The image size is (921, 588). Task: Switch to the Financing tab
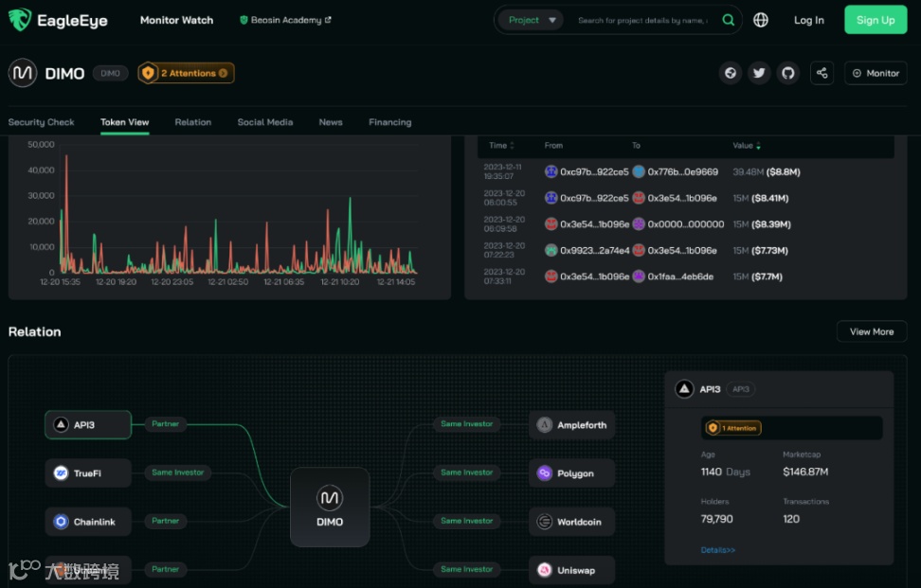click(390, 122)
